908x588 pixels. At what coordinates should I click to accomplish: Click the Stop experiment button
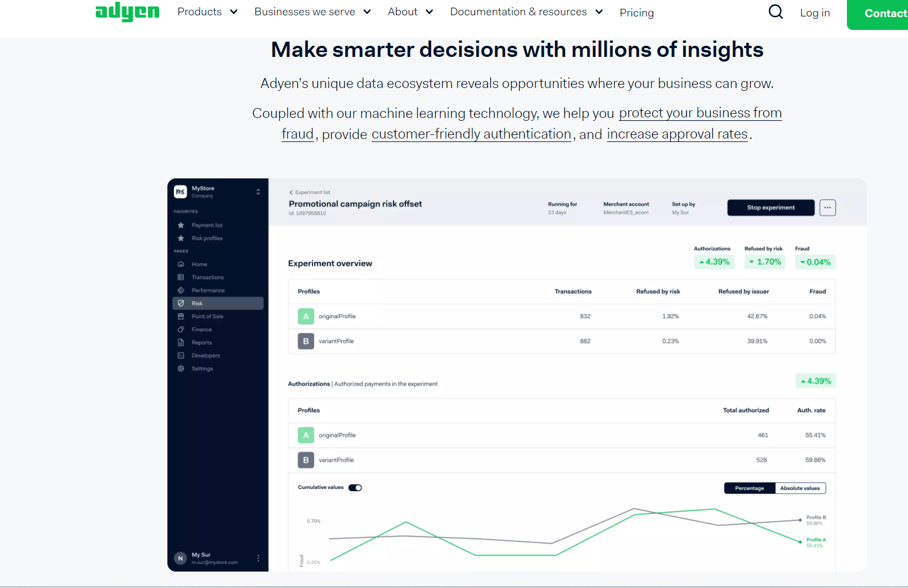[771, 208]
